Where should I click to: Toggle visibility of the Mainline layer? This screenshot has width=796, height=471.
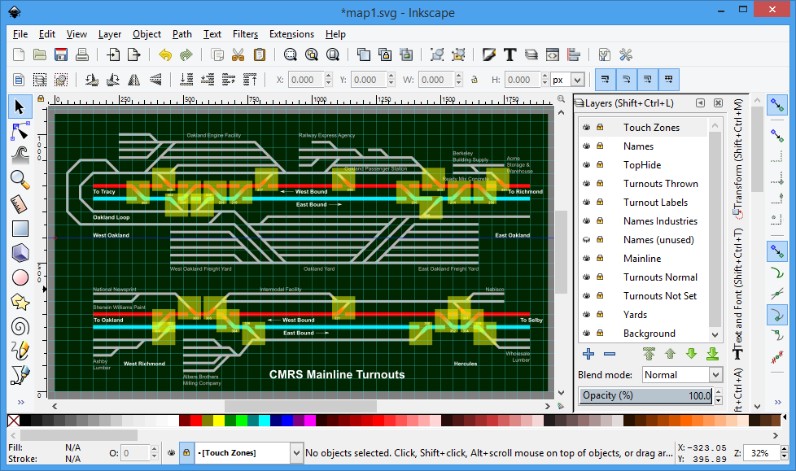point(586,259)
